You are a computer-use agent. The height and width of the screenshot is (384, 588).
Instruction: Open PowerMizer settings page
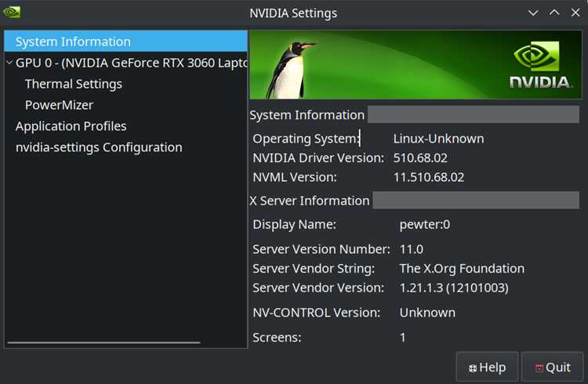[x=59, y=105]
